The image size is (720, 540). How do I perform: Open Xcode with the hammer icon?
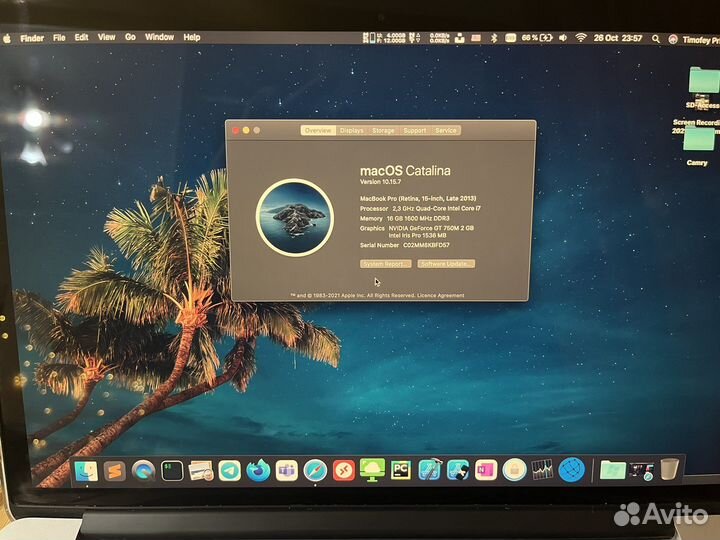tap(429, 470)
